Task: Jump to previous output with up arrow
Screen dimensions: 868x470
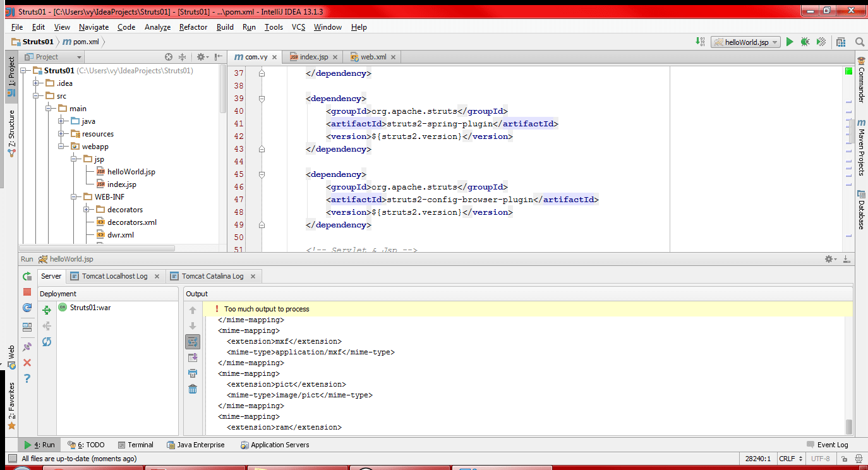Action: [x=193, y=310]
